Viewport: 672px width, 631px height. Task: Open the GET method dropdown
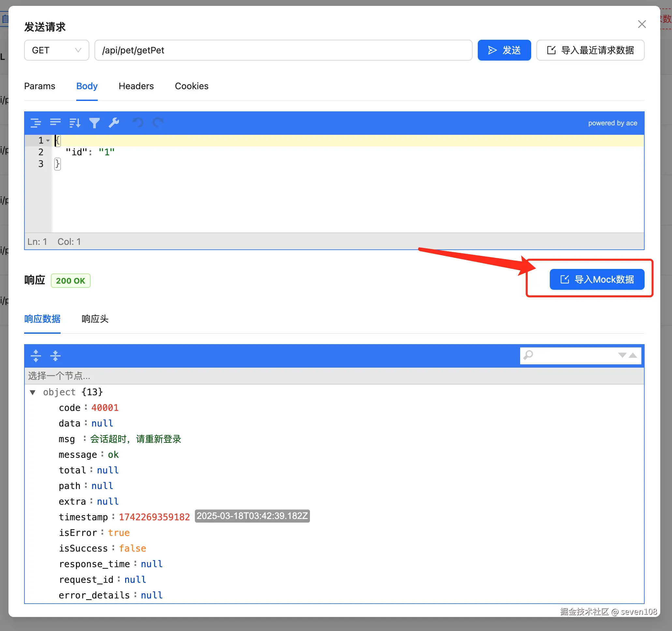tap(56, 50)
